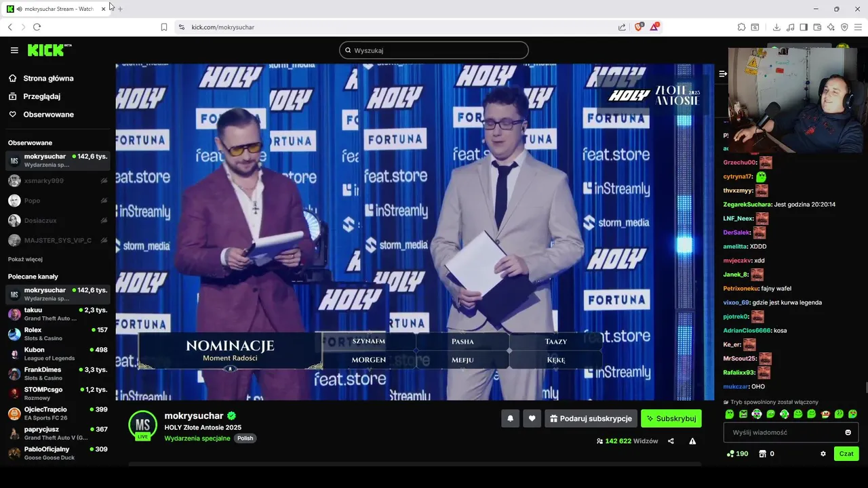
Task: Open Dosiaczux followed channel
Action: tap(58, 220)
